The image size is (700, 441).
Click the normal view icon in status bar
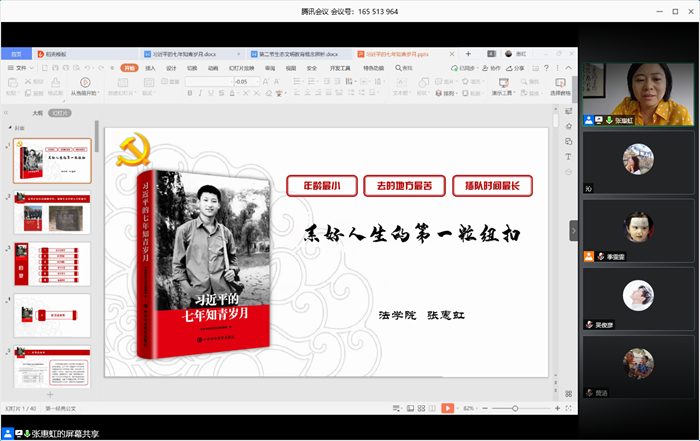tap(410, 408)
